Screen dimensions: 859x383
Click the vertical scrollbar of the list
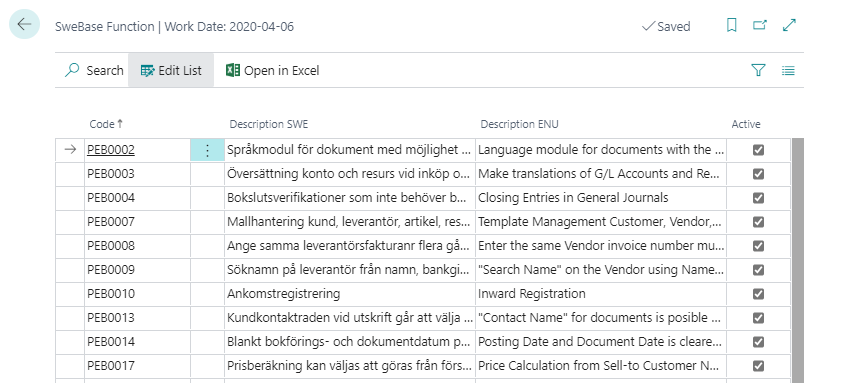pos(798,260)
